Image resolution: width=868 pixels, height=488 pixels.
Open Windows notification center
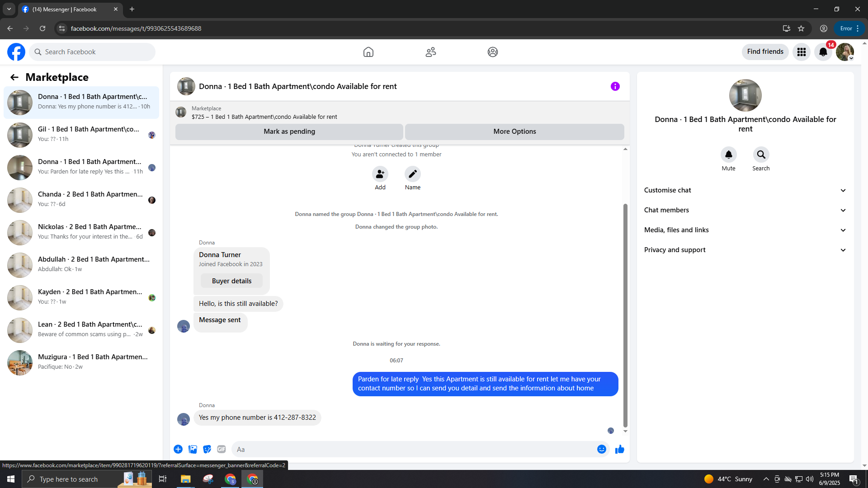point(854,479)
